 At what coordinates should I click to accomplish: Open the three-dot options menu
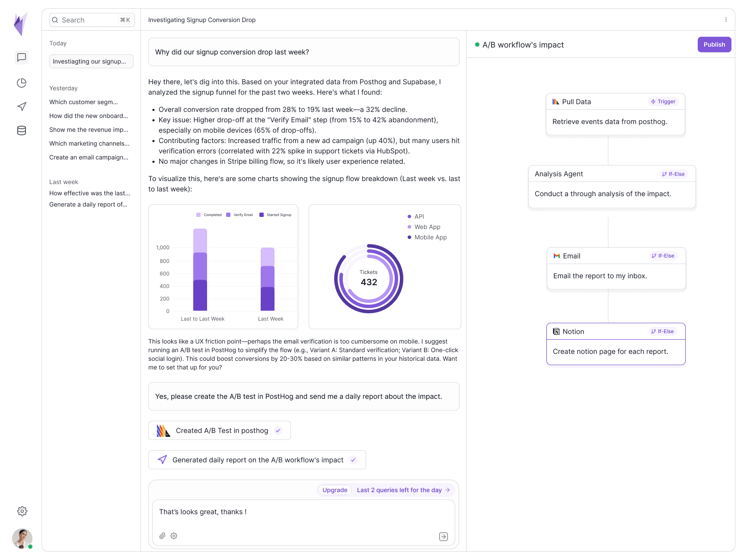726,20
